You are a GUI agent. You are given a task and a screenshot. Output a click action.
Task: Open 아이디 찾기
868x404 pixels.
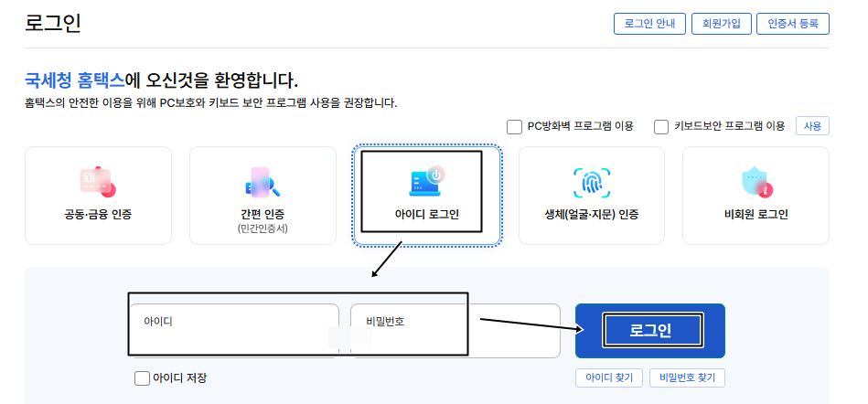[x=609, y=378]
